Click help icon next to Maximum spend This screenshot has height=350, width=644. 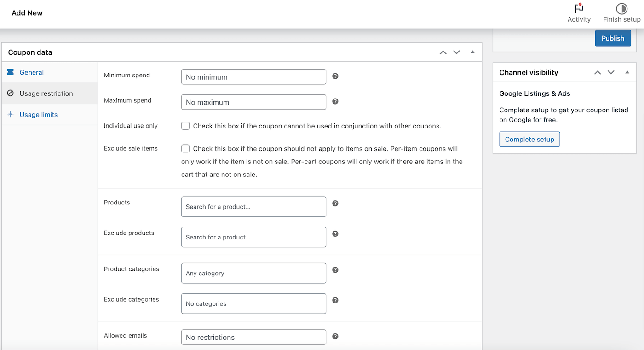pyautogui.click(x=335, y=101)
